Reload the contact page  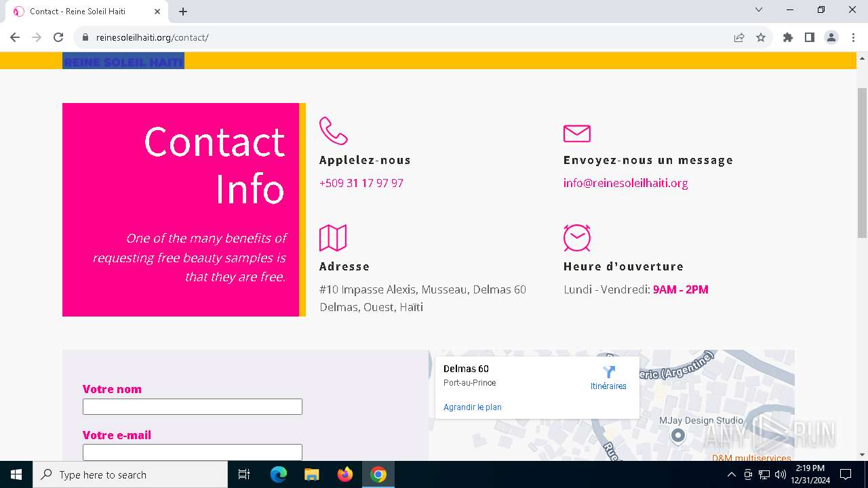tap(58, 37)
